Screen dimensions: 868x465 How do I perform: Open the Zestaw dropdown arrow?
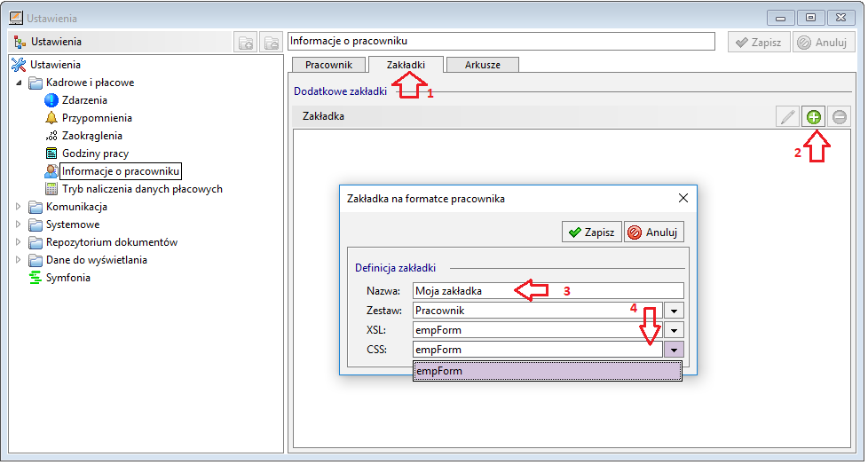(674, 311)
